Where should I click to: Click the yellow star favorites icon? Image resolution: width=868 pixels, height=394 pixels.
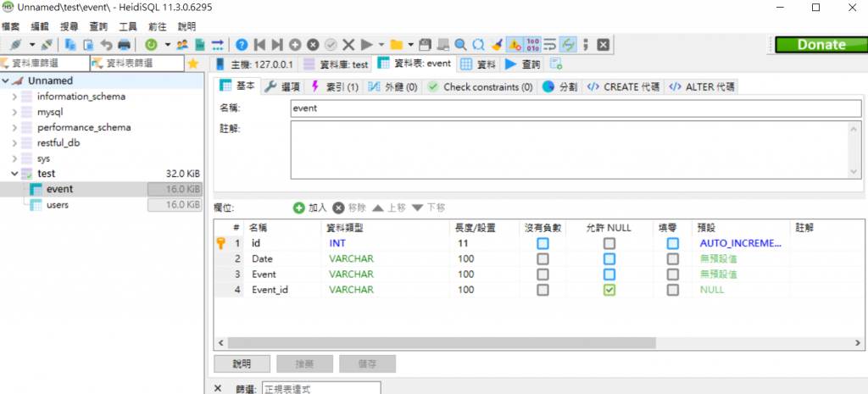(x=192, y=64)
